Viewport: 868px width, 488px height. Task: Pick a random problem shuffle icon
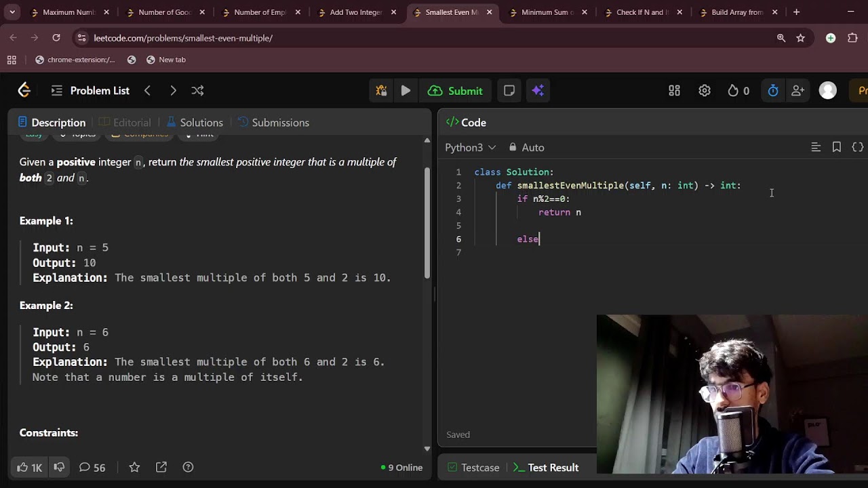pyautogui.click(x=197, y=91)
